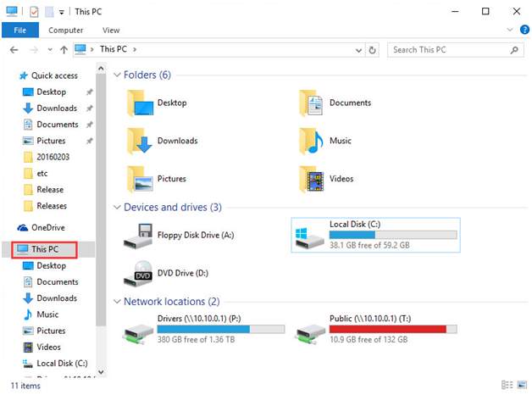Collapse the Devices and drives section
Image resolution: width=532 pixels, height=395 pixels.
(117, 207)
